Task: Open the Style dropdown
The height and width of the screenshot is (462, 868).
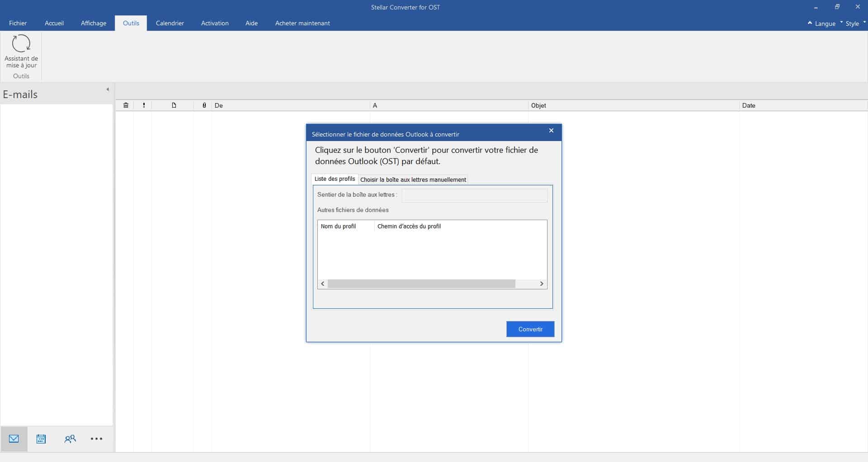Action: tap(852, 24)
